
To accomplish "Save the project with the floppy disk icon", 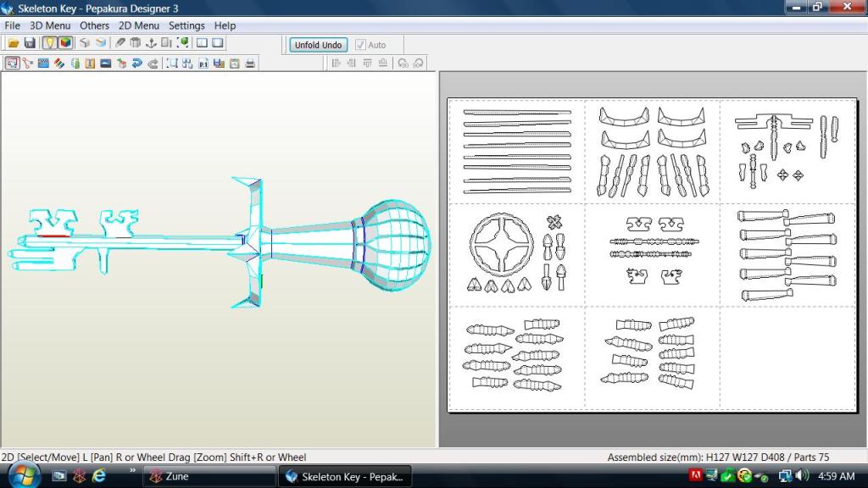I will 30,42.
